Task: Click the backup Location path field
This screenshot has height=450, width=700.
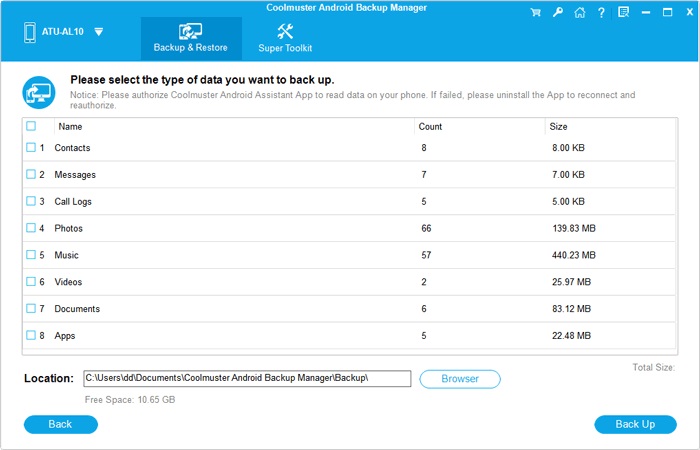Action: click(x=246, y=379)
